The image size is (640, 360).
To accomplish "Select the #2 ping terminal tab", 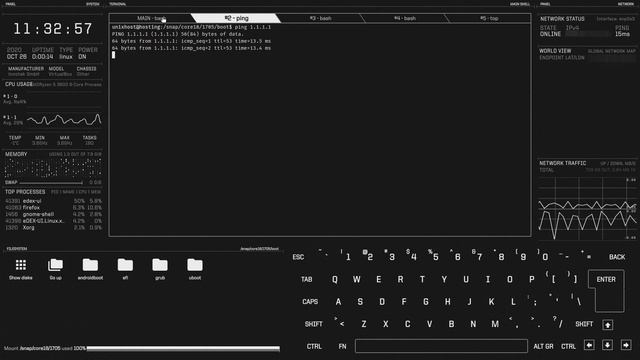I will tap(236, 18).
